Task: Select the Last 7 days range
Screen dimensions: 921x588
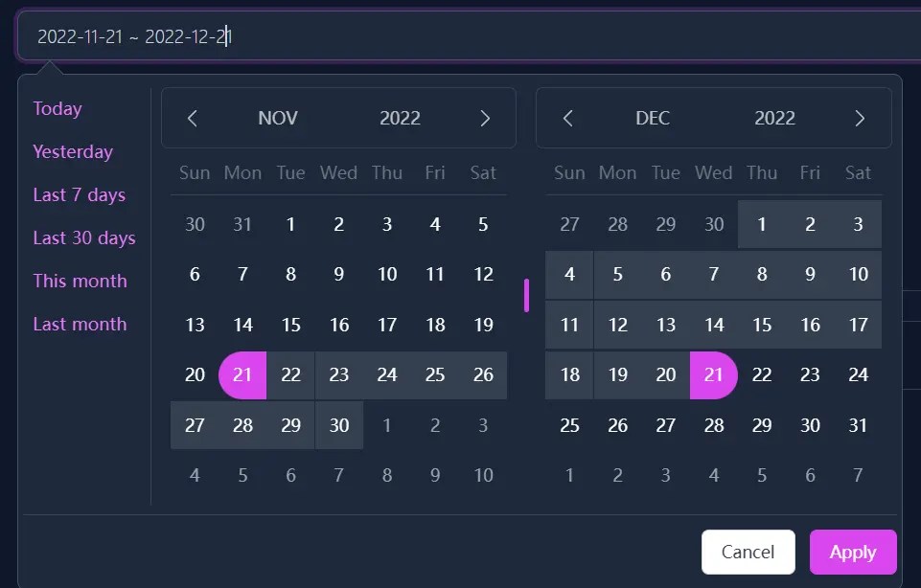Action: (80, 194)
